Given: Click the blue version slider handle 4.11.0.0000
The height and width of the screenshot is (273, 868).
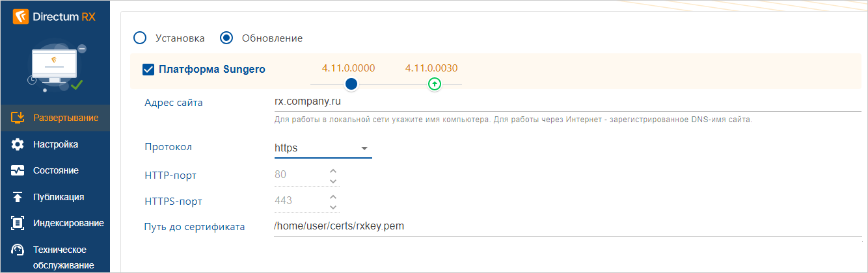Looking at the screenshot, I should click(x=351, y=84).
